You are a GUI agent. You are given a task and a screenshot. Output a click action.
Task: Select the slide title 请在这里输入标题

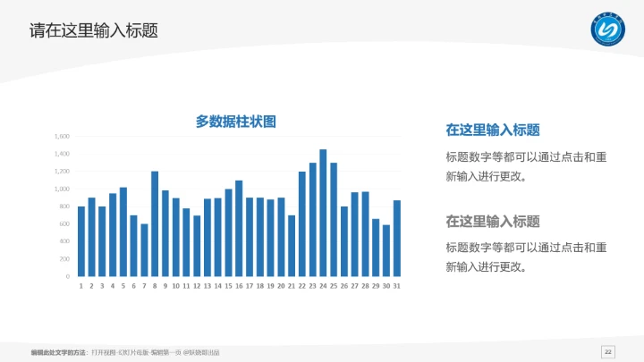(94, 30)
